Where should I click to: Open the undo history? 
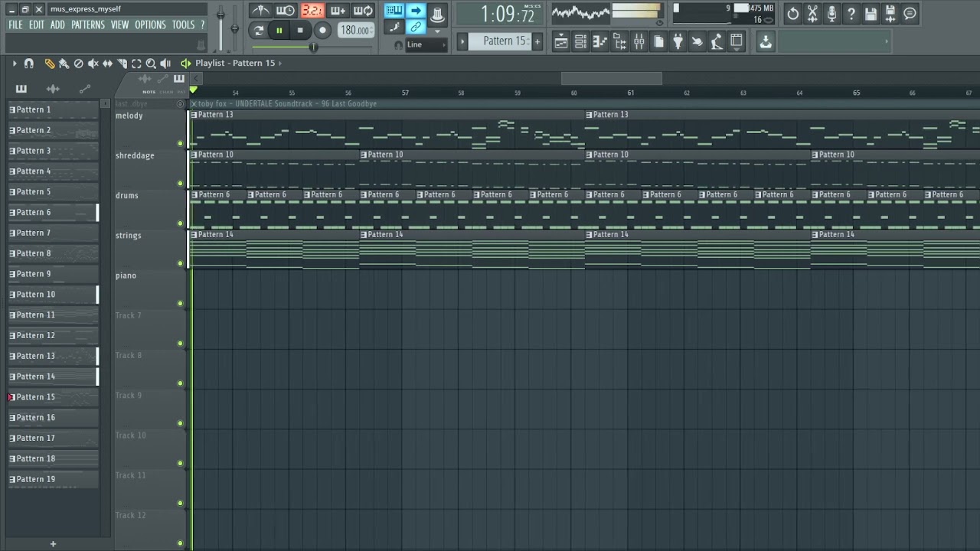[793, 13]
